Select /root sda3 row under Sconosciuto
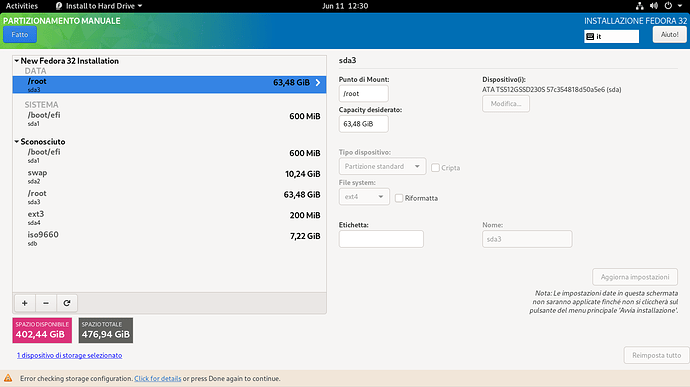This screenshot has height=387, width=690. [x=169, y=197]
